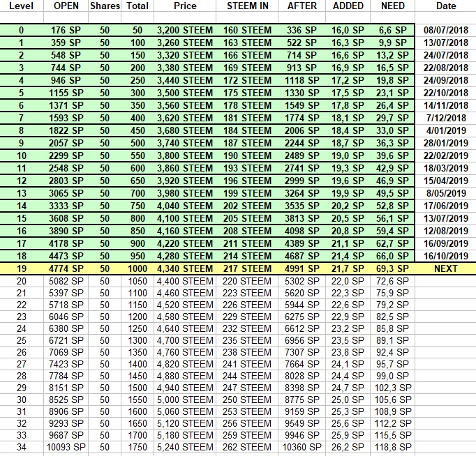
Task: Select the cell 1822 SP
Action: pos(66,130)
